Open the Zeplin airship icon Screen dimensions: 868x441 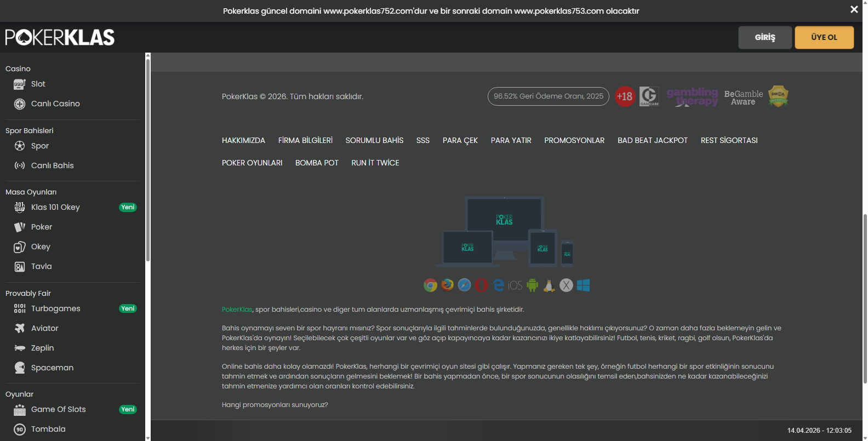[20, 348]
